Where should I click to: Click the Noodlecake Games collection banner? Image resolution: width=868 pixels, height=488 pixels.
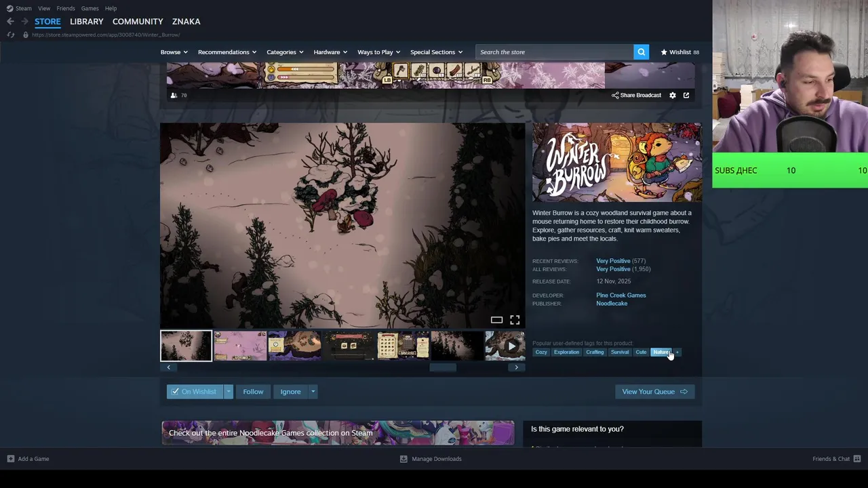pos(338,433)
